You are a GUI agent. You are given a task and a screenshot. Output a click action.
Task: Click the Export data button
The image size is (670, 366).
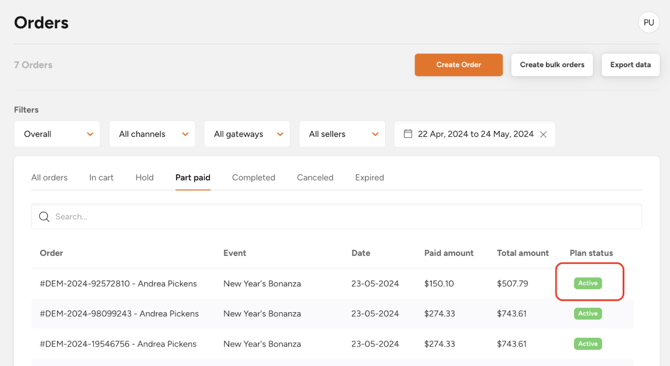(x=630, y=65)
